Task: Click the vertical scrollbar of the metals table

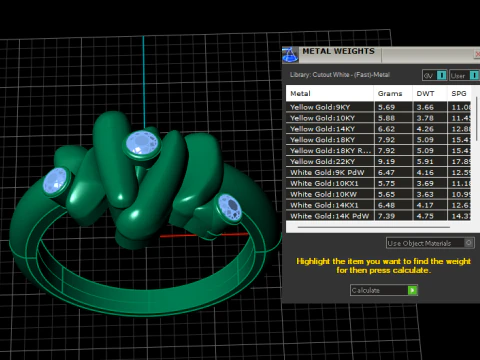Action: 477,118
